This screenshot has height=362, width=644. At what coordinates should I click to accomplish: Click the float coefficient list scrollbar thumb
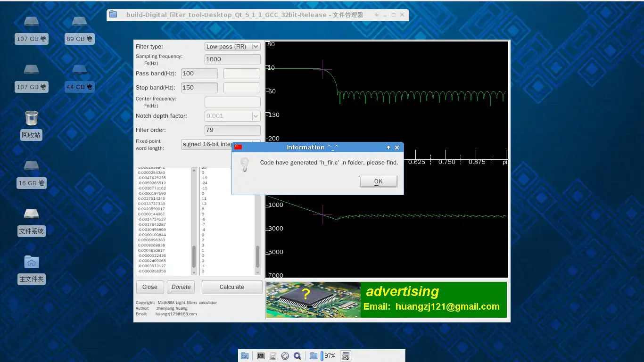coord(194,257)
